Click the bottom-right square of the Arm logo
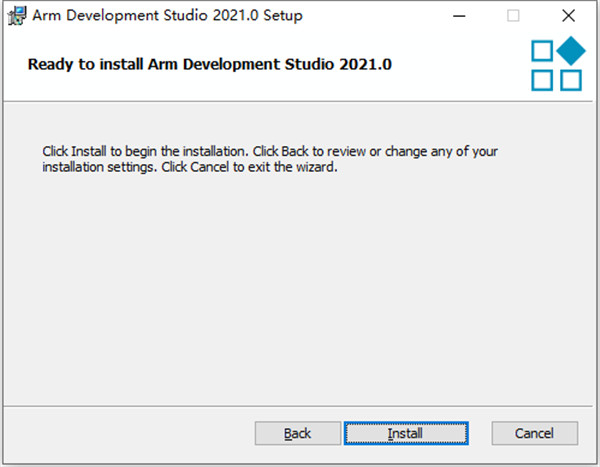Viewport: 600px width, 467px height. click(x=570, y=79)
